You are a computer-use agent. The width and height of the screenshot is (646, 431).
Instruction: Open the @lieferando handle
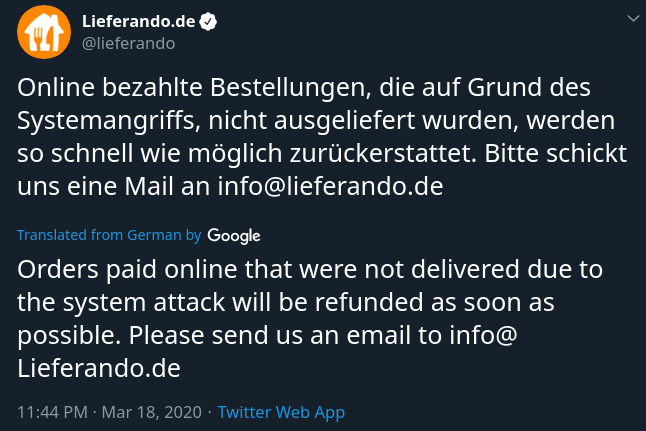[x=129, y=43]
